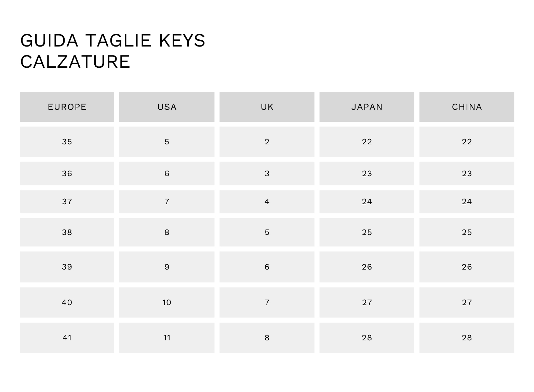This screenshot has width=534, height=392.
Task: Select Europe size 39 cell
Action: (x=67, y=267)
